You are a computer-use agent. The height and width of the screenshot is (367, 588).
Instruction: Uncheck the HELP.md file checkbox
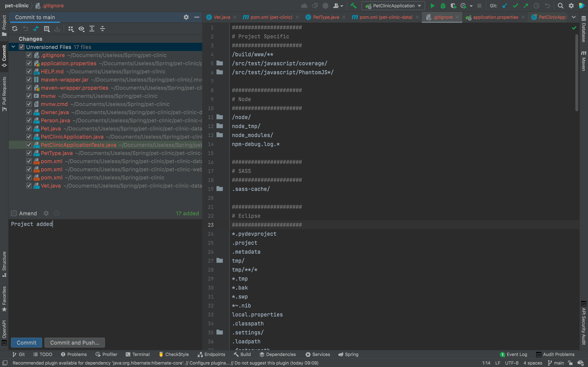click(29, 71)
